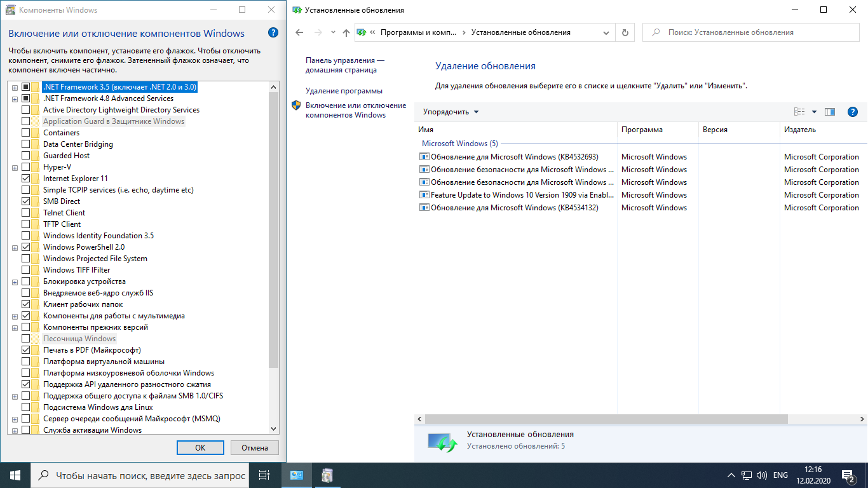The height and width of the screenshot is (488, 868).
Task: Click the icon of update KB4532693
Action: pos(424,157)
